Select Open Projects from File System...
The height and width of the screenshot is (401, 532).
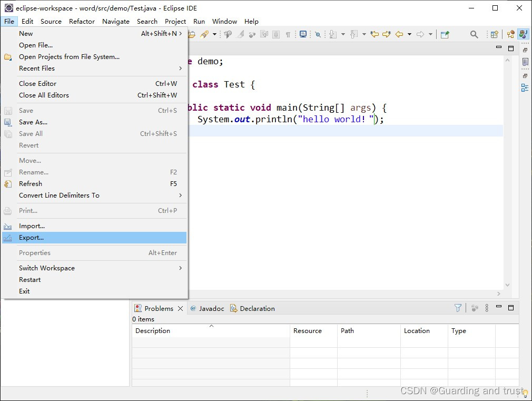point(94,57)
